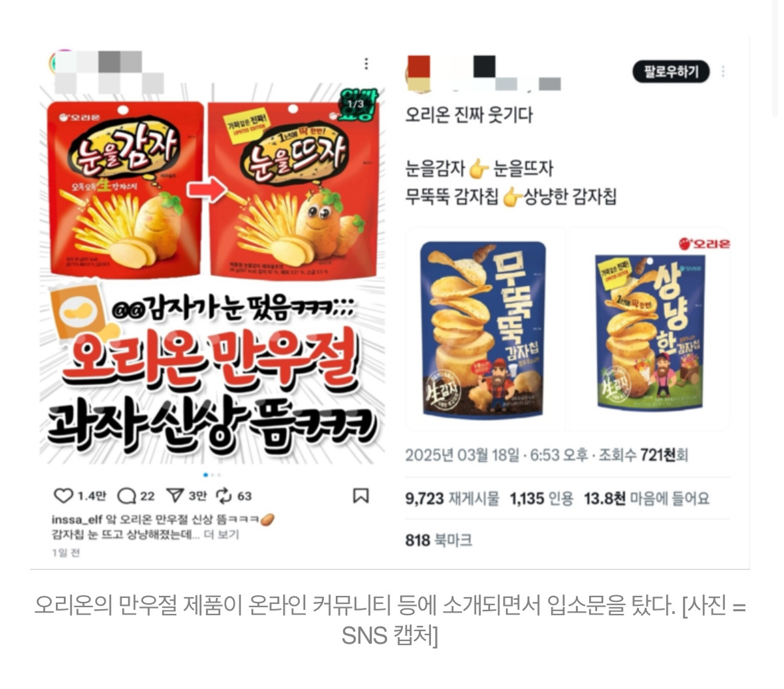
Task: Save post with bookmark icon
Action: [361, 495]
